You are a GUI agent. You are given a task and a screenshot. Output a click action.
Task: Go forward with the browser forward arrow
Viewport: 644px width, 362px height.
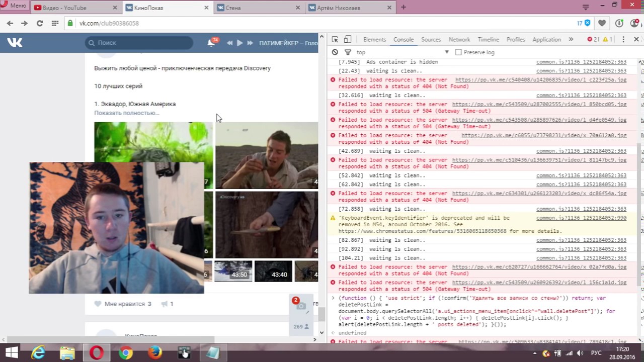[24, 23]
